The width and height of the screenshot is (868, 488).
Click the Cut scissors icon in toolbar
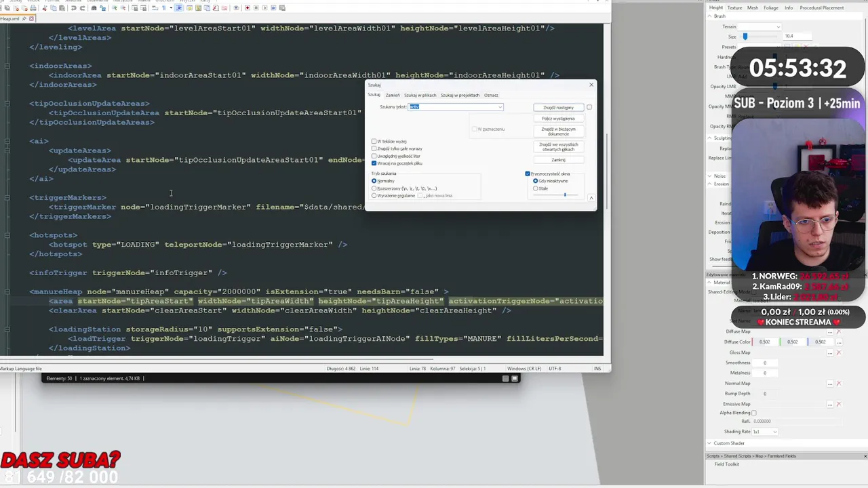coord(45,8)
